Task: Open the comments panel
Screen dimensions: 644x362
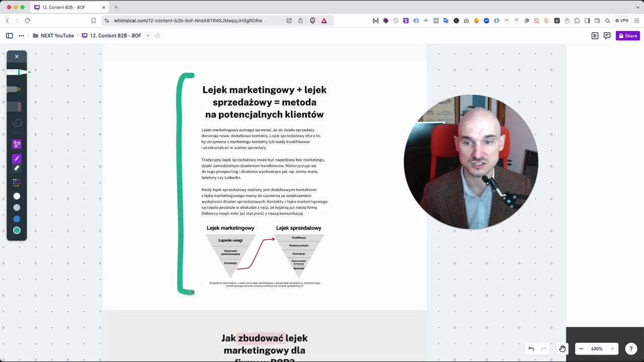Action: [607, 36]
